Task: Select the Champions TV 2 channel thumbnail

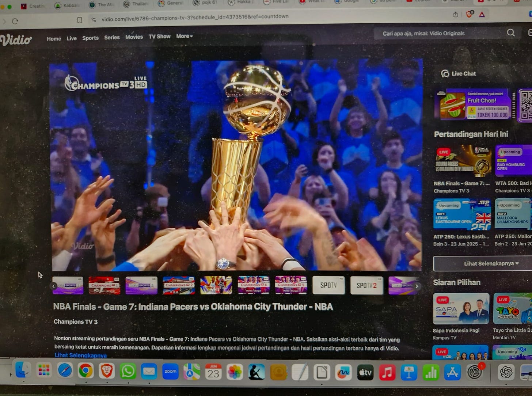Action: 179,285
